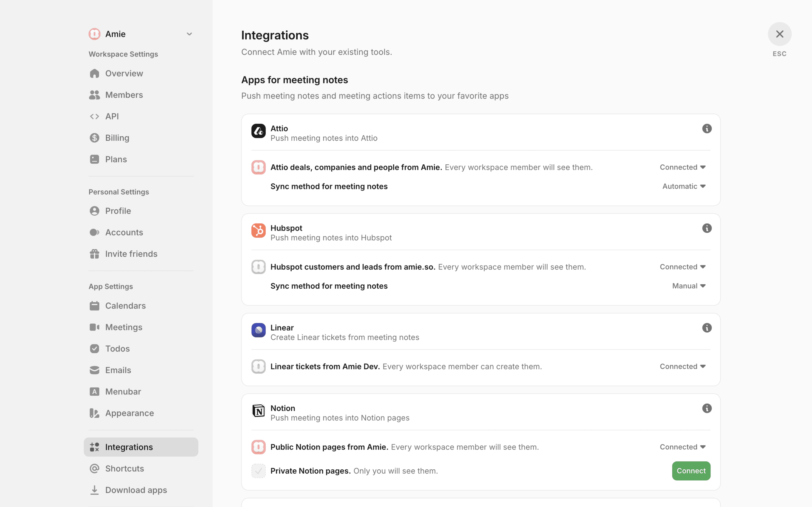Select Integrations in the sidebar

tap(141, 447)
